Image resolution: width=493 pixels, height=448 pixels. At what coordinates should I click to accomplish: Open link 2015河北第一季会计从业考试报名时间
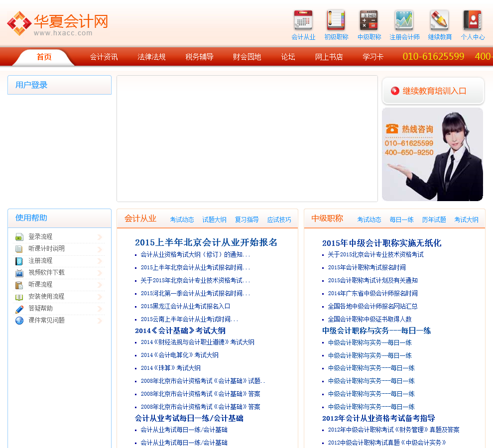click(x=195, y=293)
